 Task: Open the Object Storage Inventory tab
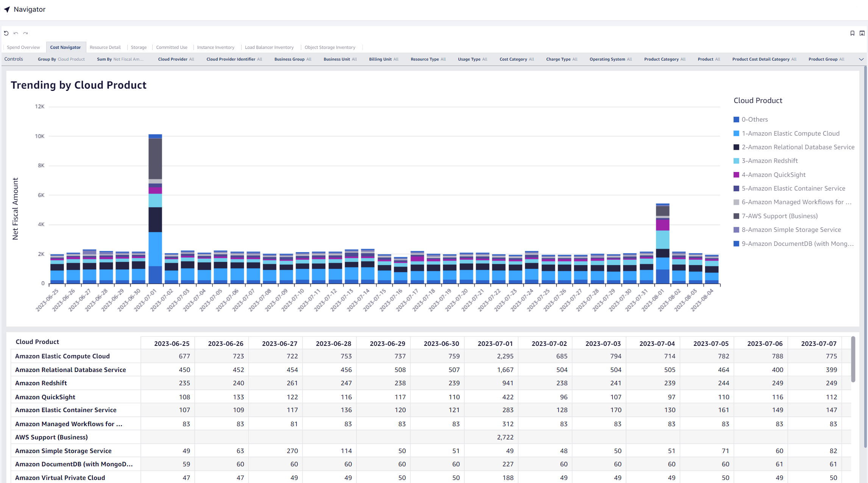click(x=330, y=47)
